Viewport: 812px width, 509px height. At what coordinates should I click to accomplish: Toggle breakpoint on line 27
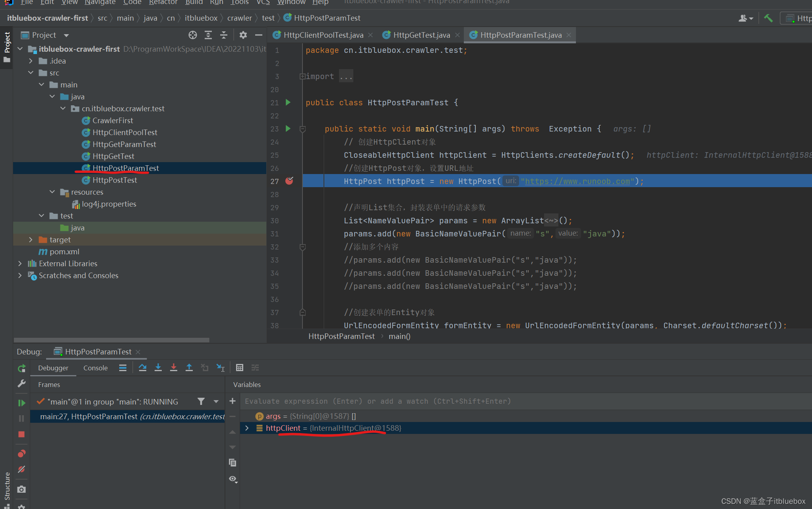(289, 181)
